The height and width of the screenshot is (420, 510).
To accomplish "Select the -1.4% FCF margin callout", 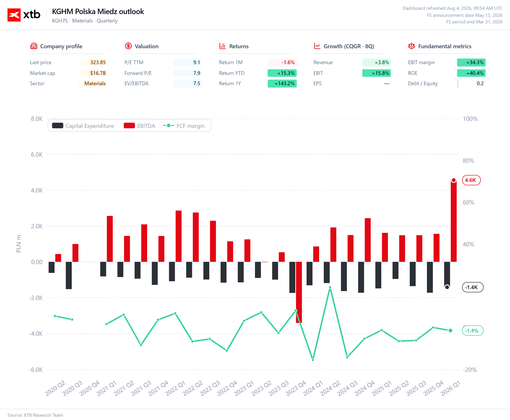I will click(x=472, y=331).
